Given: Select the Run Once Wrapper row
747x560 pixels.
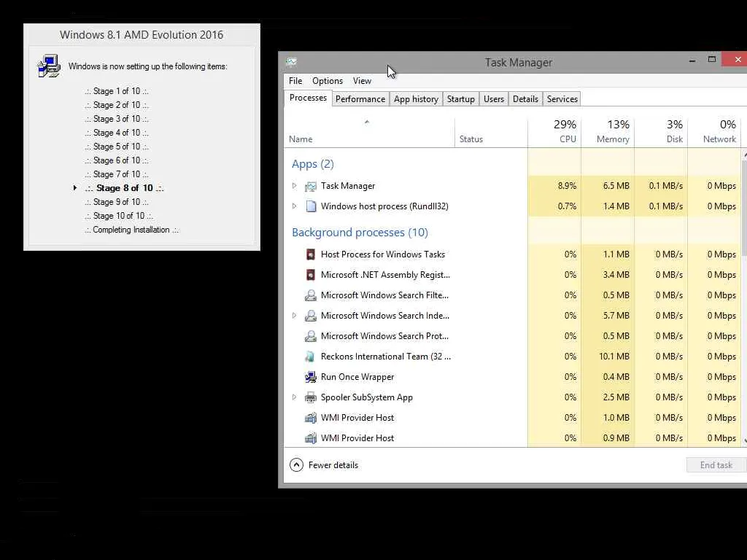Looking at the screenshot, I should point(513,377).
